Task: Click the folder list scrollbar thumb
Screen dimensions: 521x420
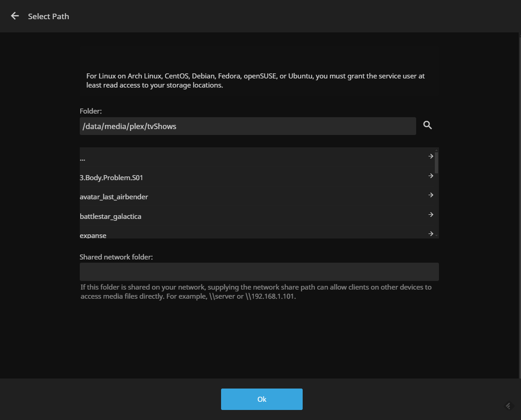Action: 437,163
